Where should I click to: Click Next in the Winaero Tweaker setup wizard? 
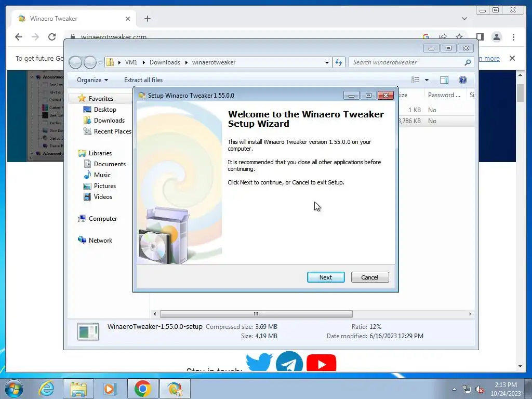[x=326, y=277]
